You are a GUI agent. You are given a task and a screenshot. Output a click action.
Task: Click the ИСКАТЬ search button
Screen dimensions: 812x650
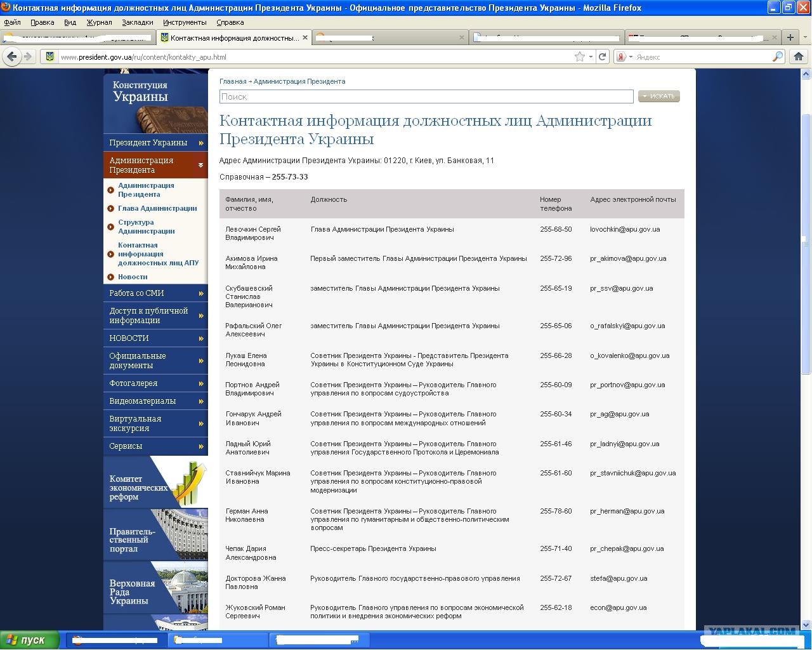coord(658,96)
